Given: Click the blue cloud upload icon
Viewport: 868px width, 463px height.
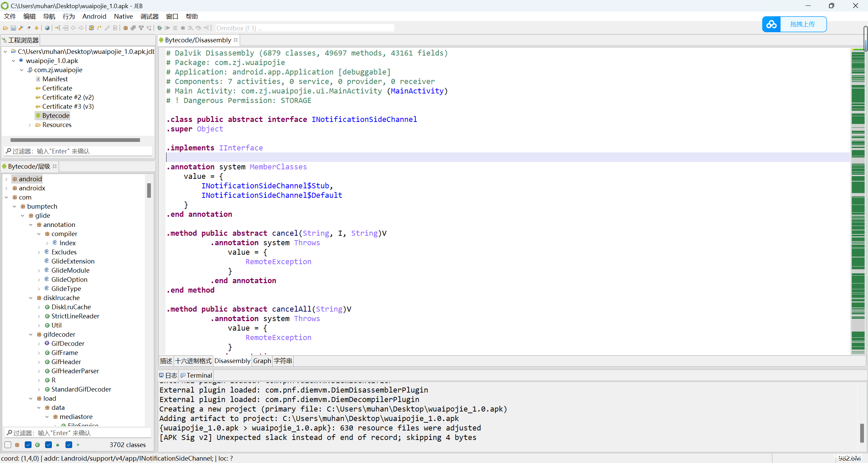Looking at the screenshot, I should coord(771,24).
